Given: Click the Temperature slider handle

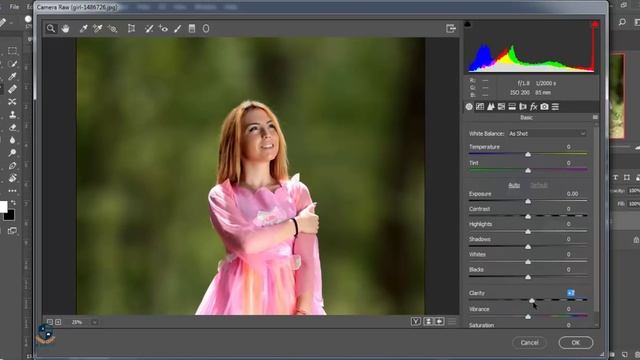Looking at the screenshot, I should point(528,154).
